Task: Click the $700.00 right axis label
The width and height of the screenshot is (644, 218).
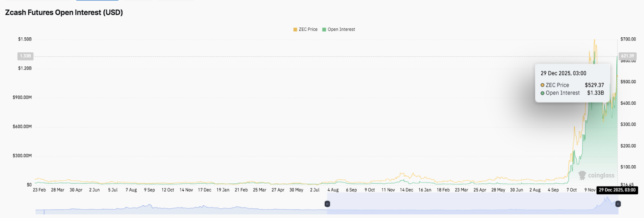Action: click(x=628, y=40)
